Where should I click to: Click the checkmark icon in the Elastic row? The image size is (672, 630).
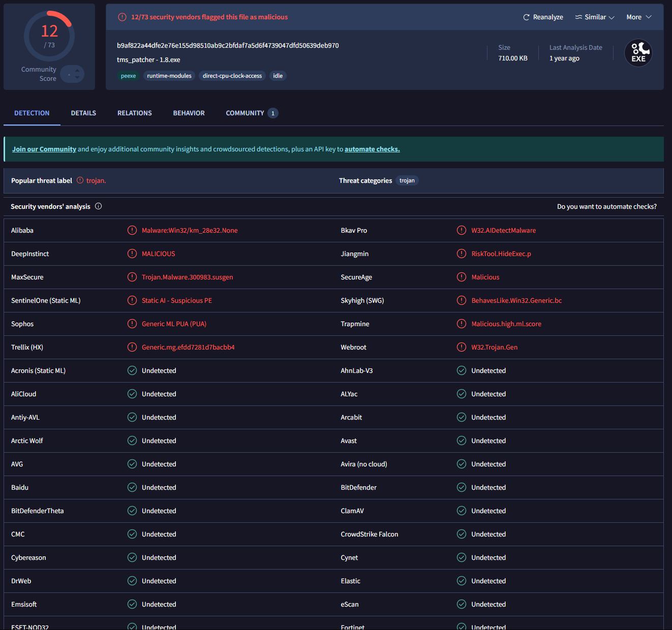[x=462, y=581]
